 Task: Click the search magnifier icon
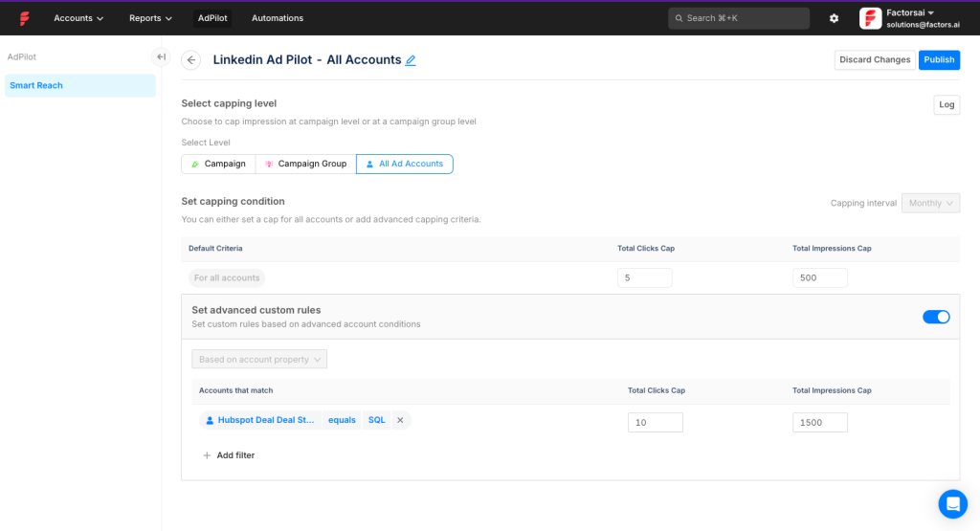[x=679, y=18]
